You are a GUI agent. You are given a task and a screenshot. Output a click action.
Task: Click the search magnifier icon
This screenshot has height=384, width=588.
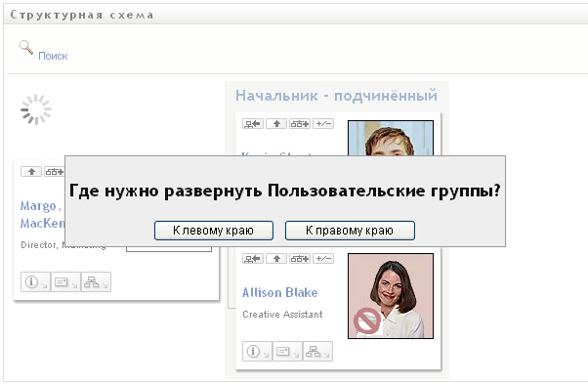coord(26,48)
